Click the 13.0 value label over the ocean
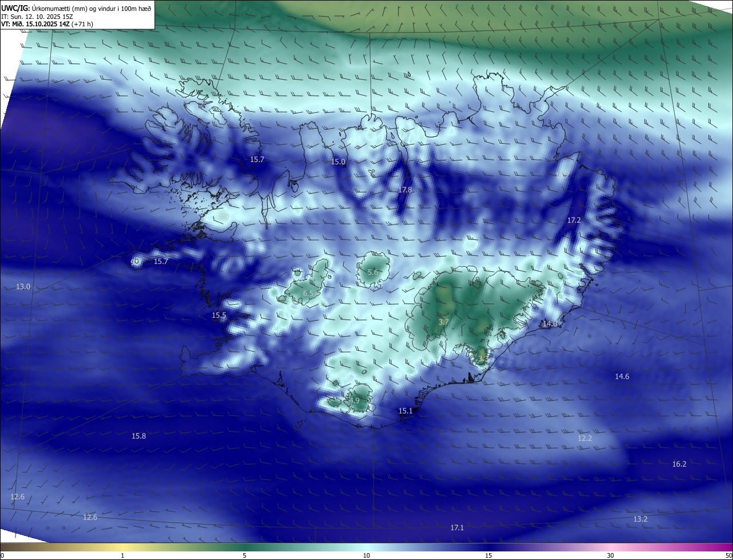 click(23, 286)
